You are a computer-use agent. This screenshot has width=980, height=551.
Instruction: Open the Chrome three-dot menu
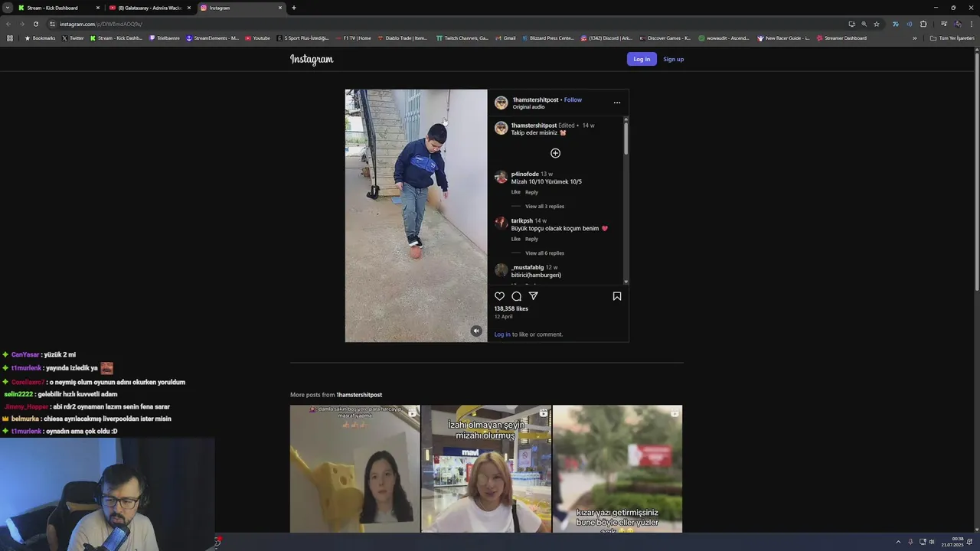(x=972, y=24)
